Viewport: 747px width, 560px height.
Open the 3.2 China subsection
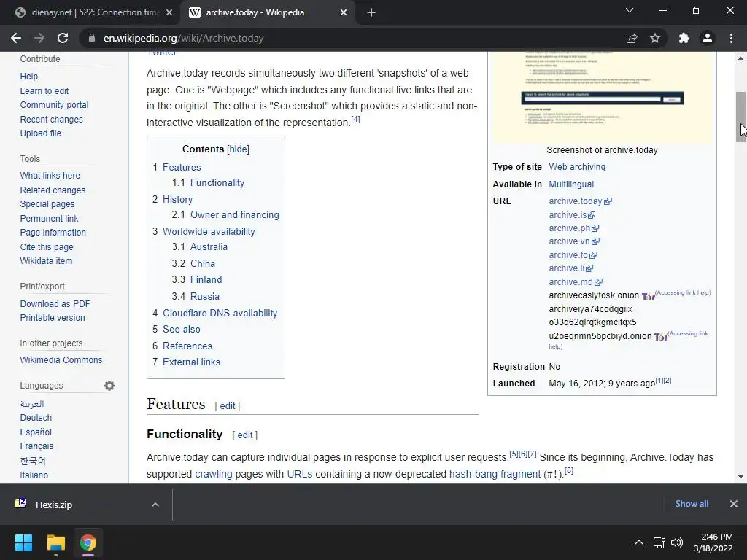point(203,263)
